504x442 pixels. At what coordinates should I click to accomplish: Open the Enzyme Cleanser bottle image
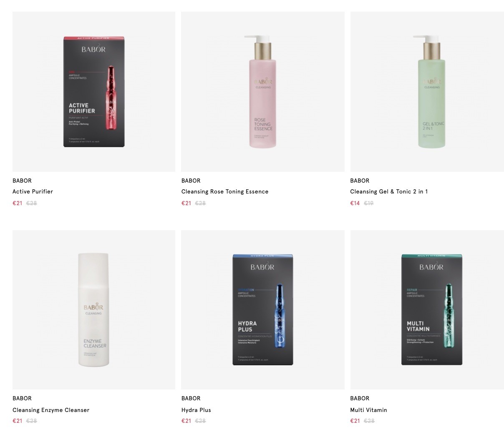94,310
